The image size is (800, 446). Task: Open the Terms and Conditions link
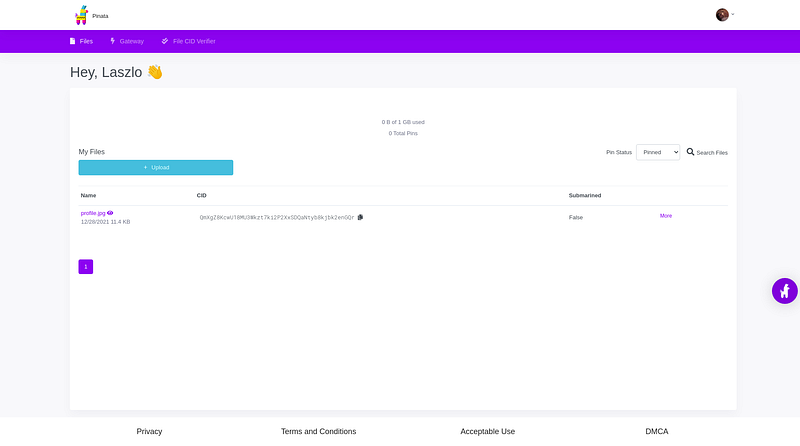pyautogui.click(x=318, y=431)
